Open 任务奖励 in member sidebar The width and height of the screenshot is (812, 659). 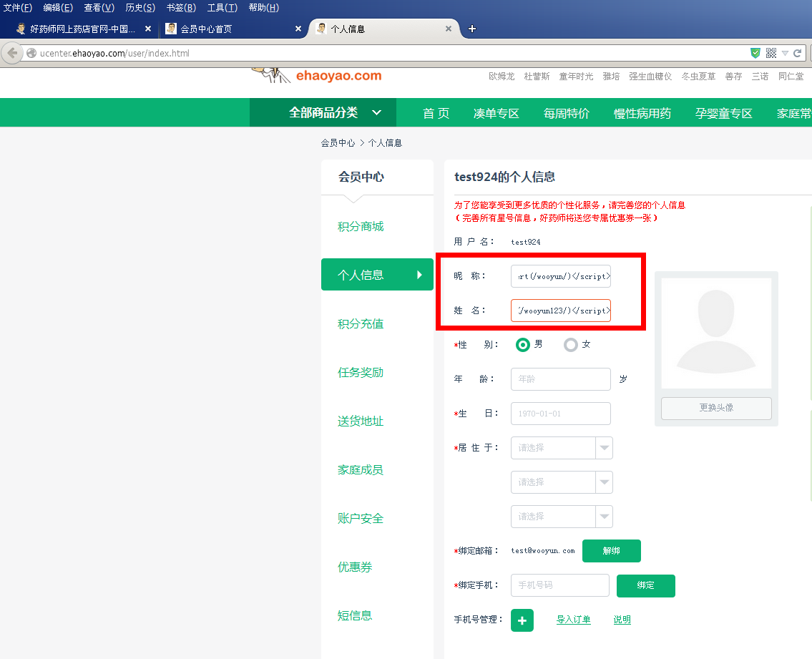(361, 373)
